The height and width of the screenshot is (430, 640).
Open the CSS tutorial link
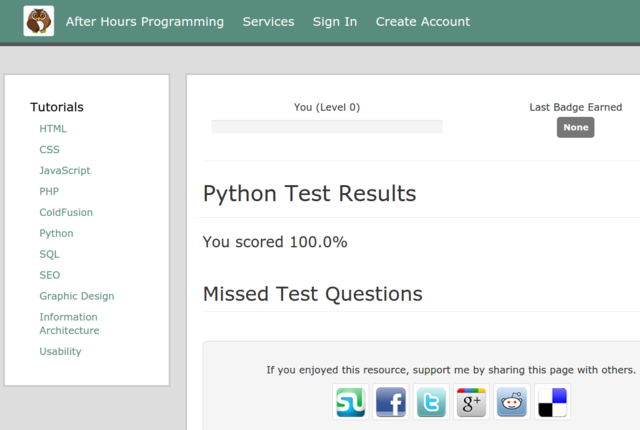point(49,150)
